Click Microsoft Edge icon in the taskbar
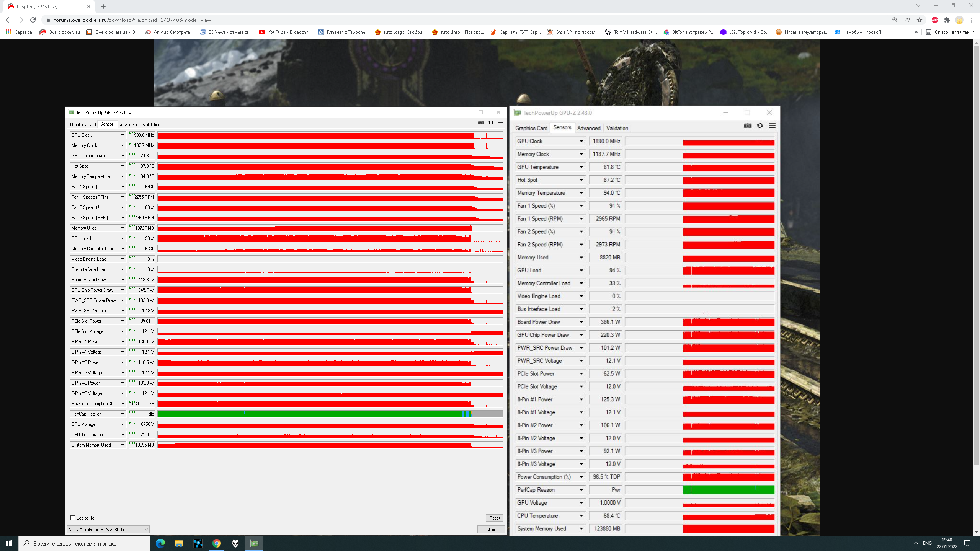 [160, 543]
